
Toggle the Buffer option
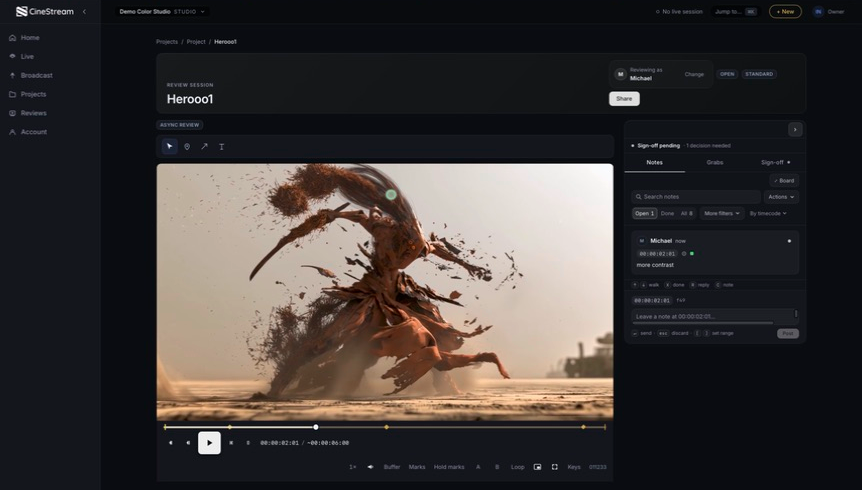392,467
